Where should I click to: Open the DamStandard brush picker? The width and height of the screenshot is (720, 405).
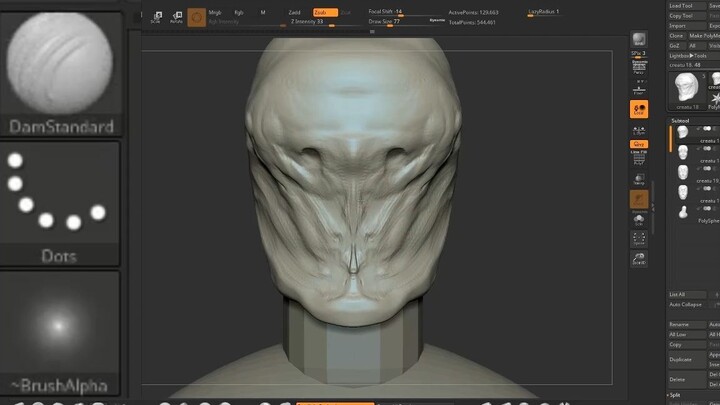61,73
